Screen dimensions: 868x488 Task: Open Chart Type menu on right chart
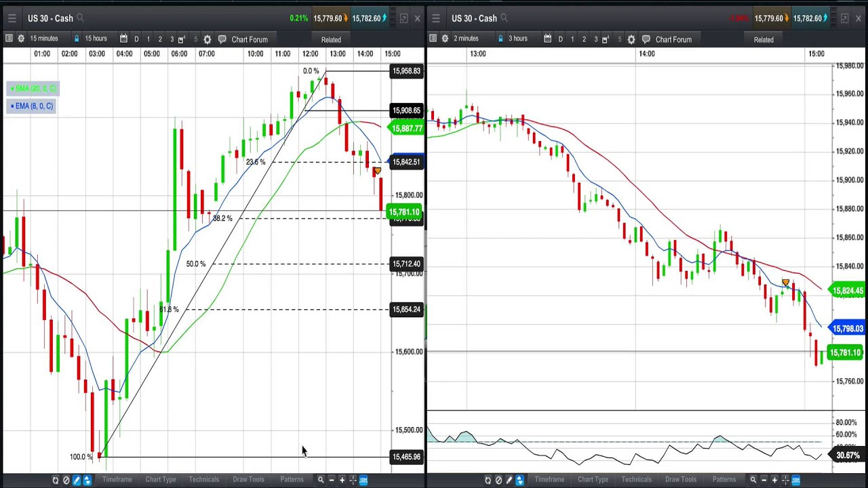[593, 479]
